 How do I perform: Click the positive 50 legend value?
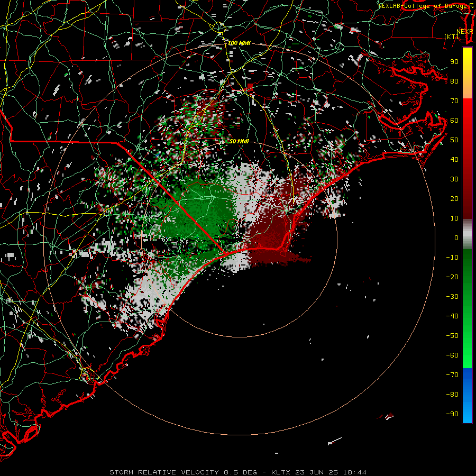[454, 140]
